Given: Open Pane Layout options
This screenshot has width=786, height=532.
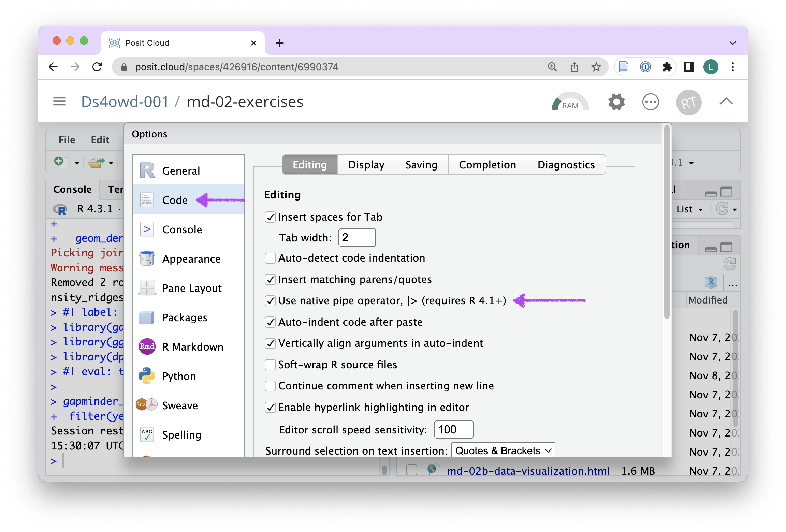Looking at the screenshot, I should click(192, 288).
